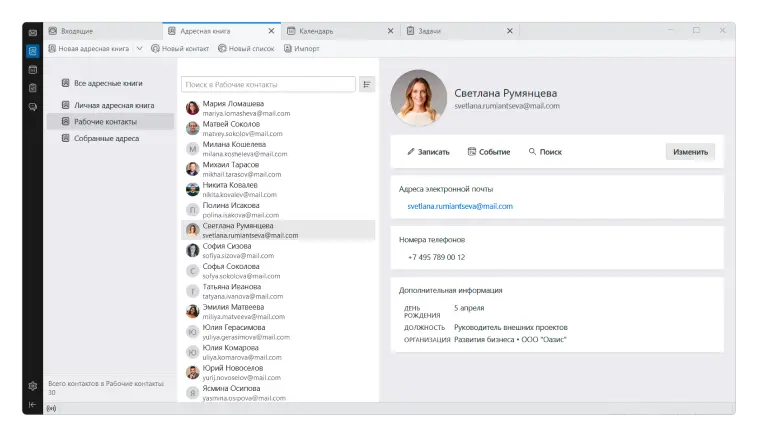Select contact Мария Ломашева
Viewport: 758px width, 437px height.
coord(278,108)
